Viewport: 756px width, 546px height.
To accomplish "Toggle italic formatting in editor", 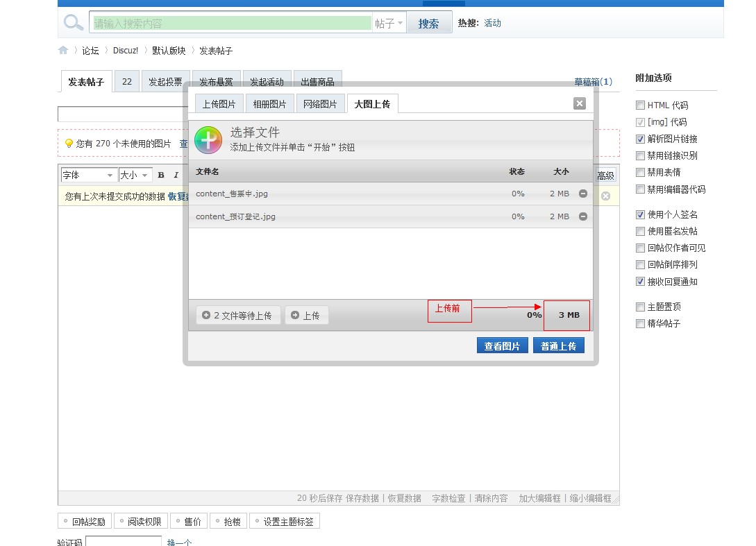I will [x=176, y=175].
